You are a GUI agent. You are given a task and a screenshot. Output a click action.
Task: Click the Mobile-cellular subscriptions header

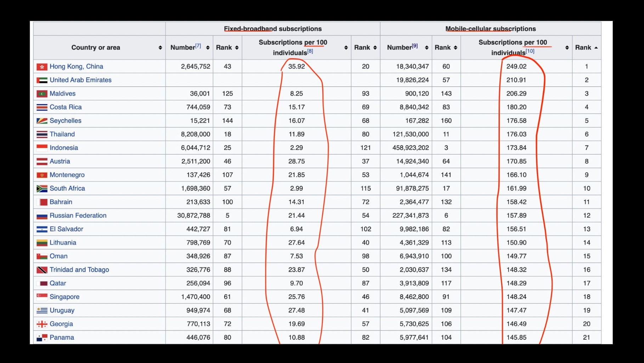pos(491,29)
